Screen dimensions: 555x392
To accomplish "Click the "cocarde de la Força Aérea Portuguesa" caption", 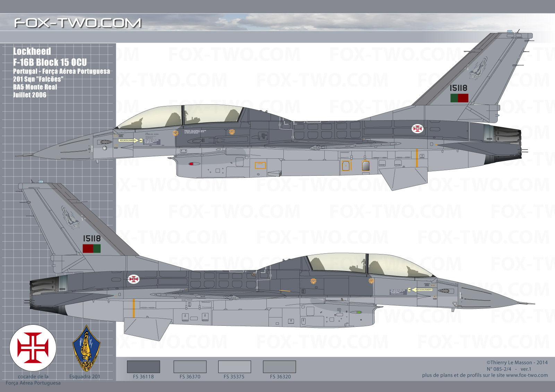I will tap(33, 380).
